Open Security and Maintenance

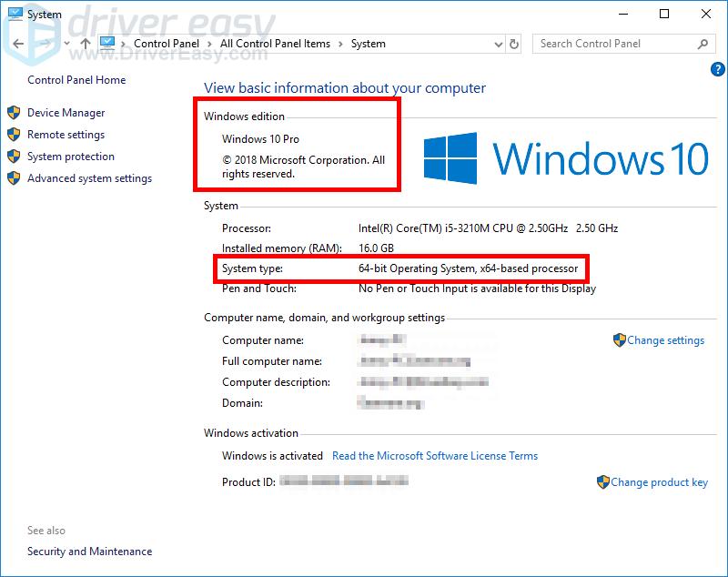pos(89,552)
